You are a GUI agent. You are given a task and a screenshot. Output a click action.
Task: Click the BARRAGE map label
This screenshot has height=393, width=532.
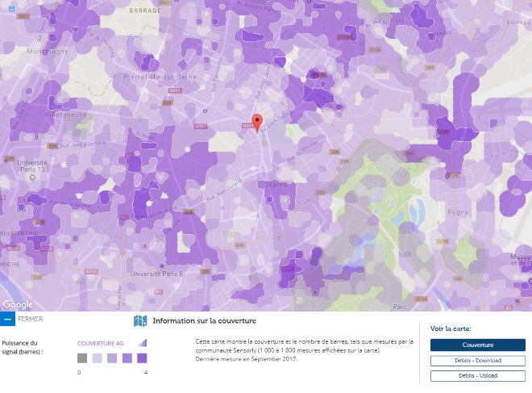pos(145,10)
